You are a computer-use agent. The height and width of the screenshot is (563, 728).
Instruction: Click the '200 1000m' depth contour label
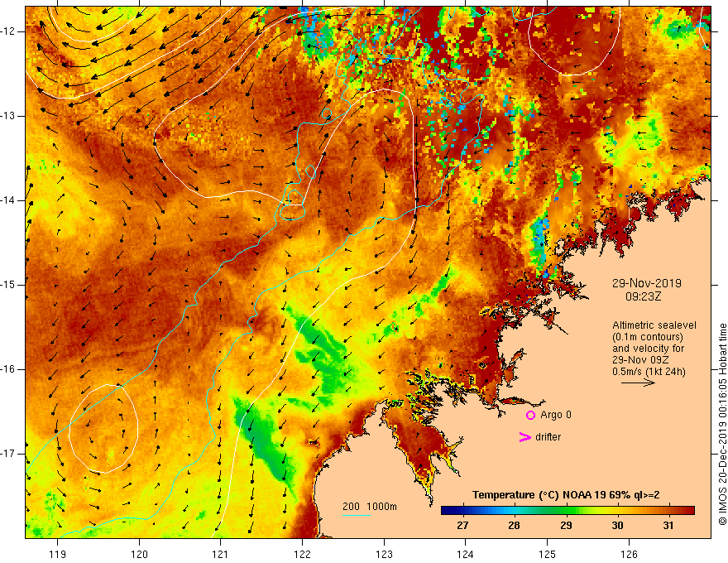370,507
